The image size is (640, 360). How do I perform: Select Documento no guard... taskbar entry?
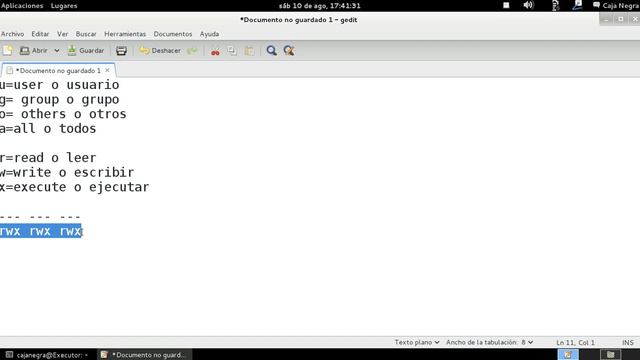[144, 355]
